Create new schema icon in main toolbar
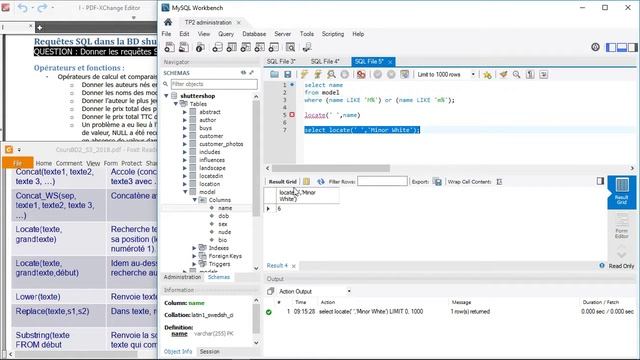Viewport: 640px width, 360px height. 217,47
